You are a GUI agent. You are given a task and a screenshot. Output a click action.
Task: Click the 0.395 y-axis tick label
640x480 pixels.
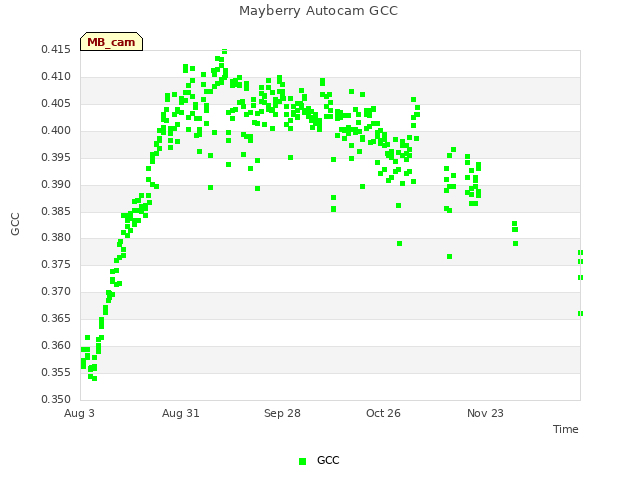click(56, 158)
